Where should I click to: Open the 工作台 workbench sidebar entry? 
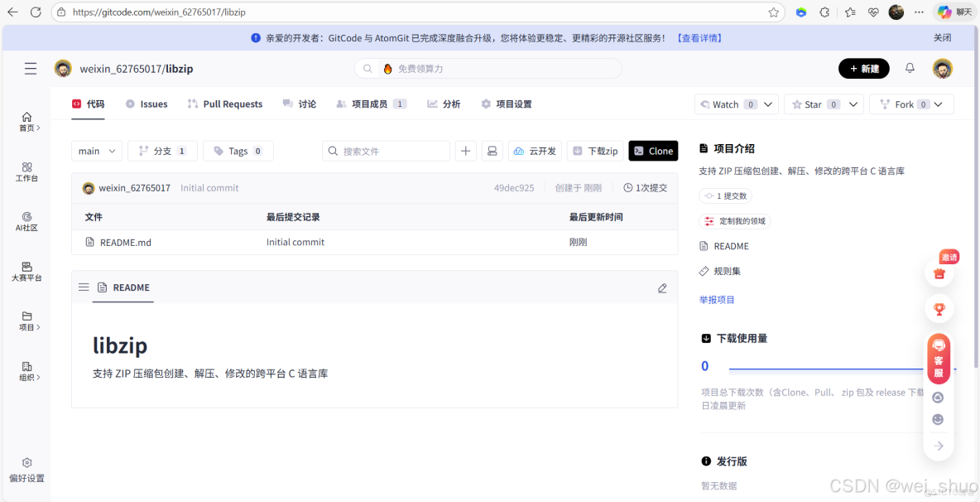[26, 171]
